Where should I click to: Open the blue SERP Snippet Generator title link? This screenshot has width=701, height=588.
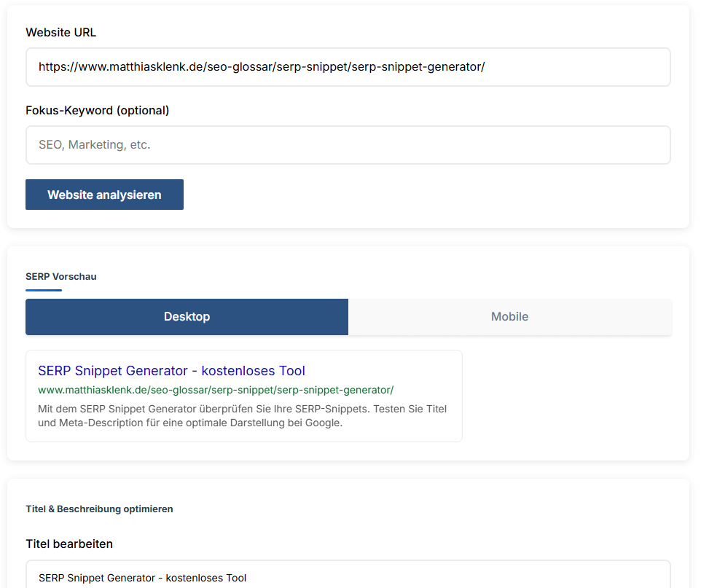click(172, 371)
